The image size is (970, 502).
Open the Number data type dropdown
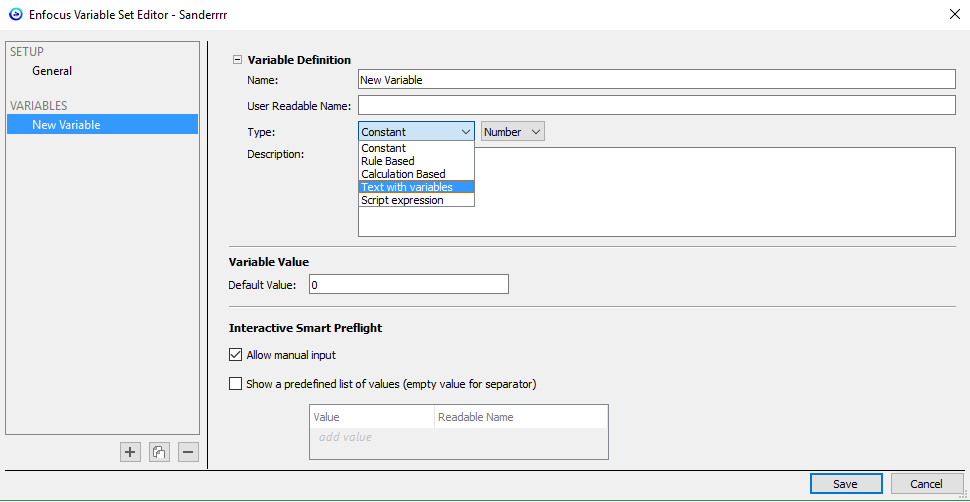[x=513, y=132]
